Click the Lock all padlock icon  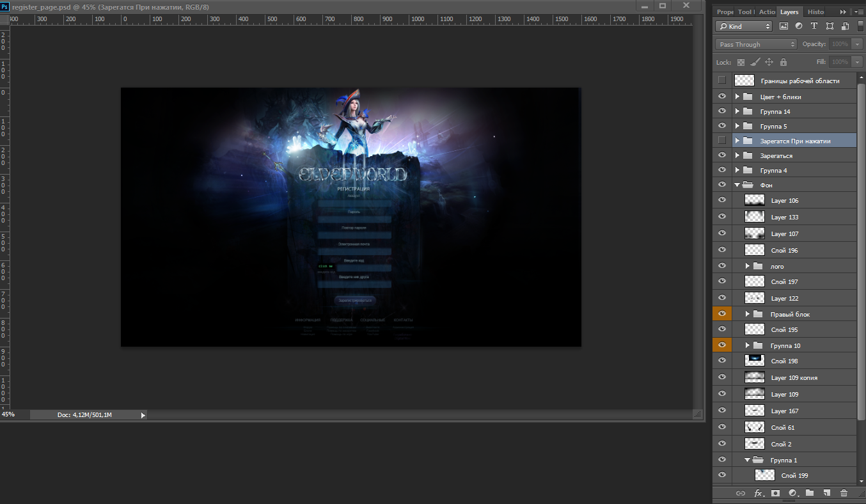pos(783,62)
